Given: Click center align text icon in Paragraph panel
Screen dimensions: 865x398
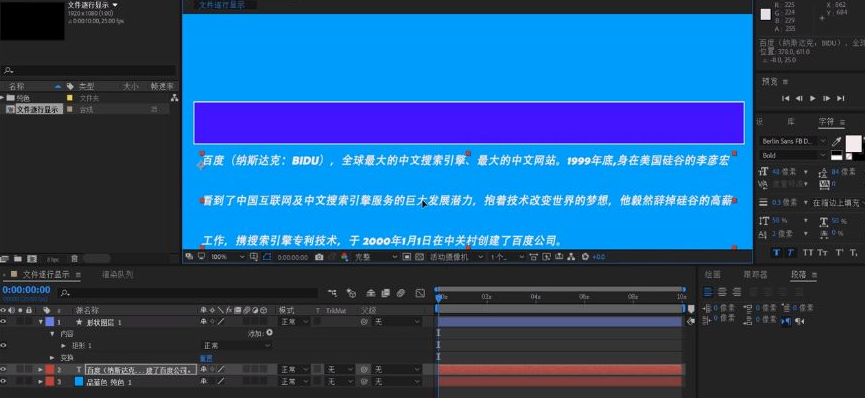Looking at the screenshot, I should pos(722,292).
